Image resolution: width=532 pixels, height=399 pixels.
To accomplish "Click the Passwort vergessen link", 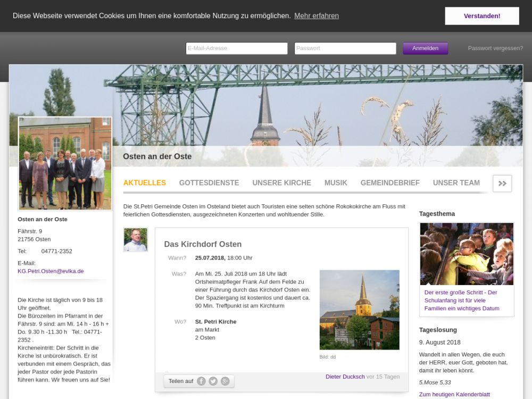I will tap(495, 48).
